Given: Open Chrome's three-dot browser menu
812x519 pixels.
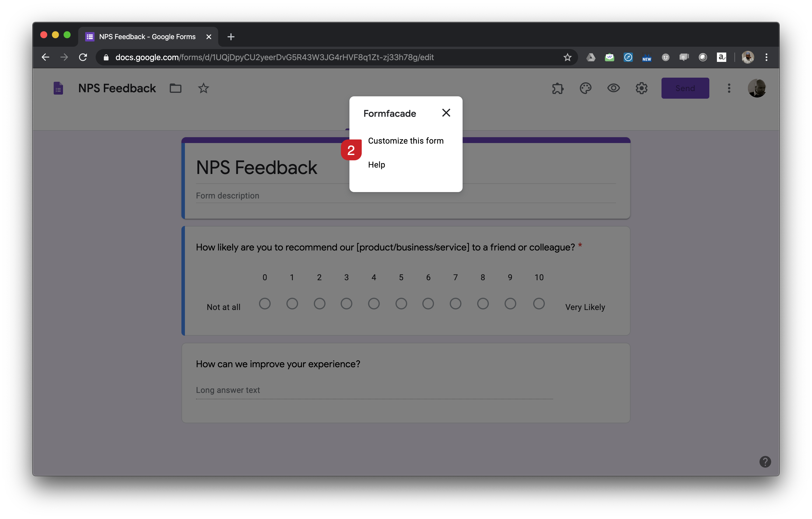Looking at the screenshot, I should pos(766,57).
